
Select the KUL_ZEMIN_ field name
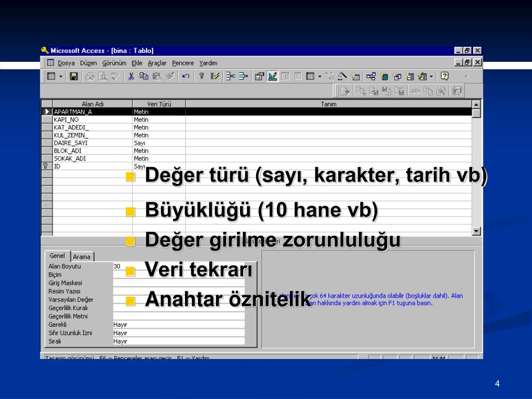click(71, 136)
